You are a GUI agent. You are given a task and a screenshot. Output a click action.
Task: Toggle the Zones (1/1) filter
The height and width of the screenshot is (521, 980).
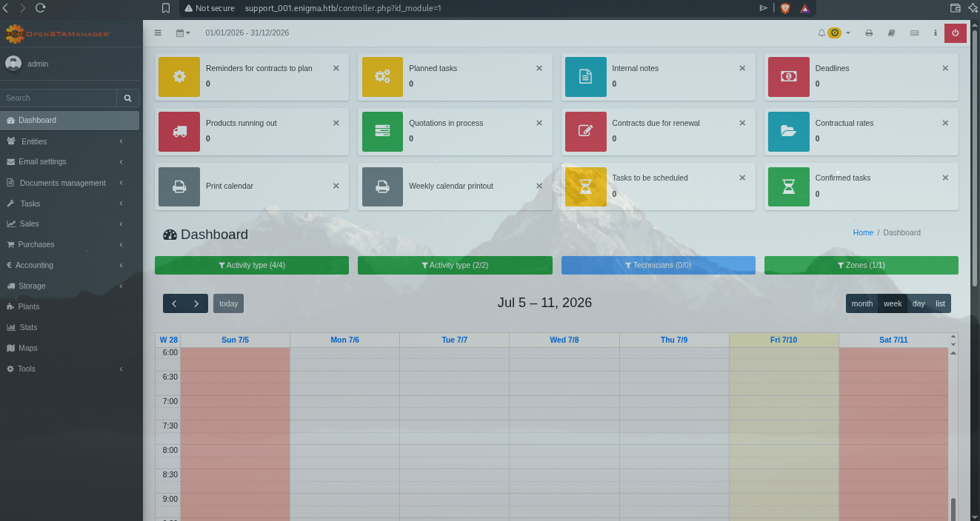pos(861,265)
